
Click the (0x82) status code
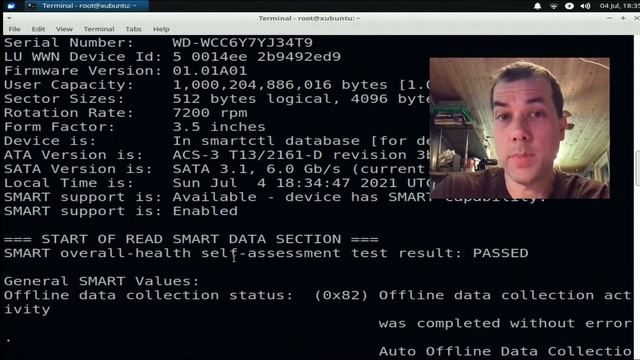(341, 295)
